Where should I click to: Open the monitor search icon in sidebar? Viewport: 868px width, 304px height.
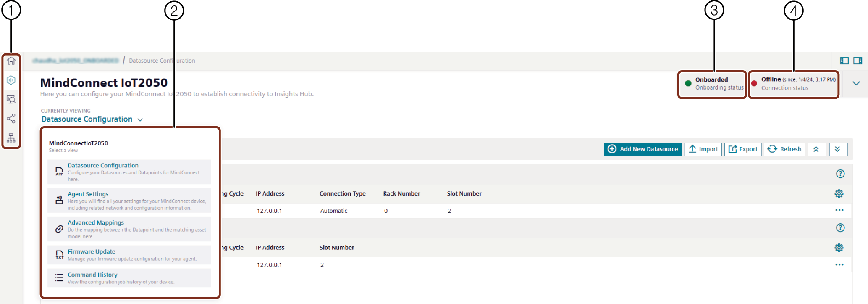(11, 99)
